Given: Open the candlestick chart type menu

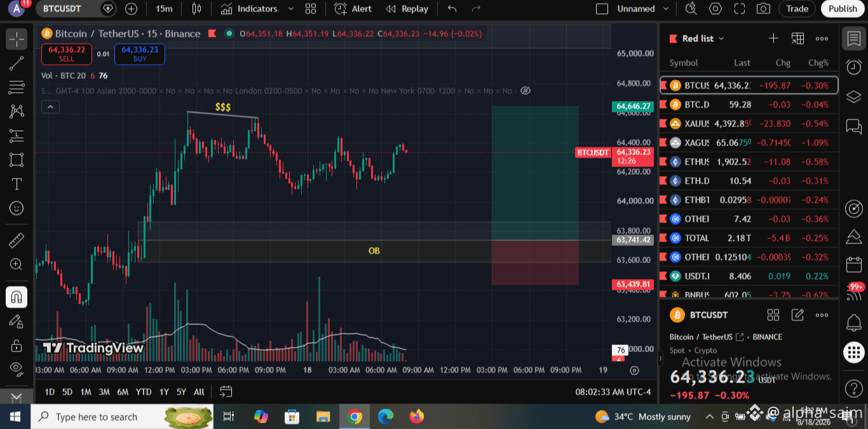Looking at the screenshot, I should 196,9.
